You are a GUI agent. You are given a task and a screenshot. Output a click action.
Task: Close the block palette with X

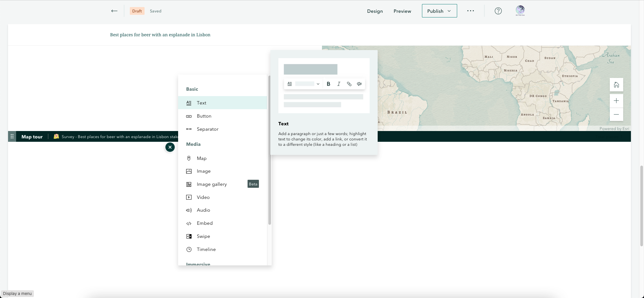(x=170, y=147)
